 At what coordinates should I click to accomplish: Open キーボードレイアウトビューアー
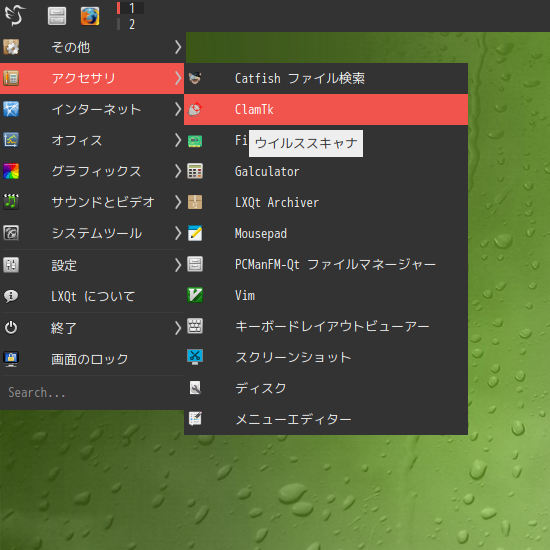point(326,326)
